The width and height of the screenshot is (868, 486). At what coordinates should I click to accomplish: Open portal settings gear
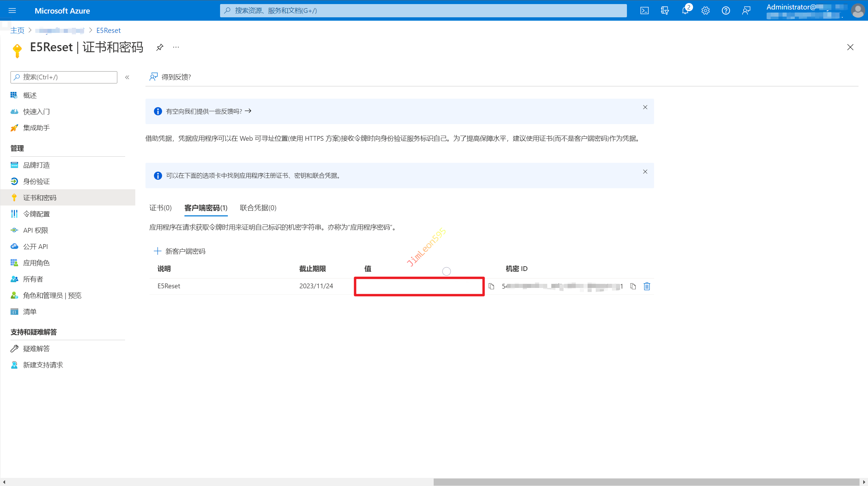(x=706, y=11)
